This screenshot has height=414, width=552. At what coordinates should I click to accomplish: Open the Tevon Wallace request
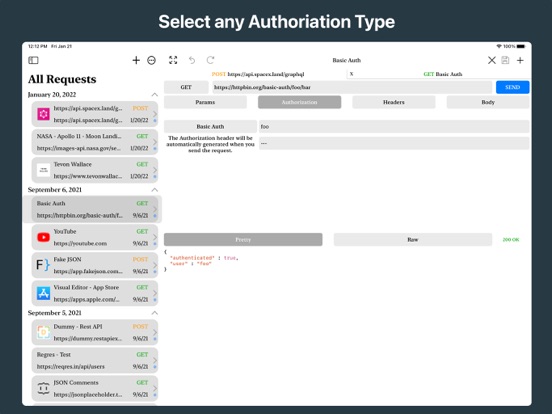[x=95, y=170]
